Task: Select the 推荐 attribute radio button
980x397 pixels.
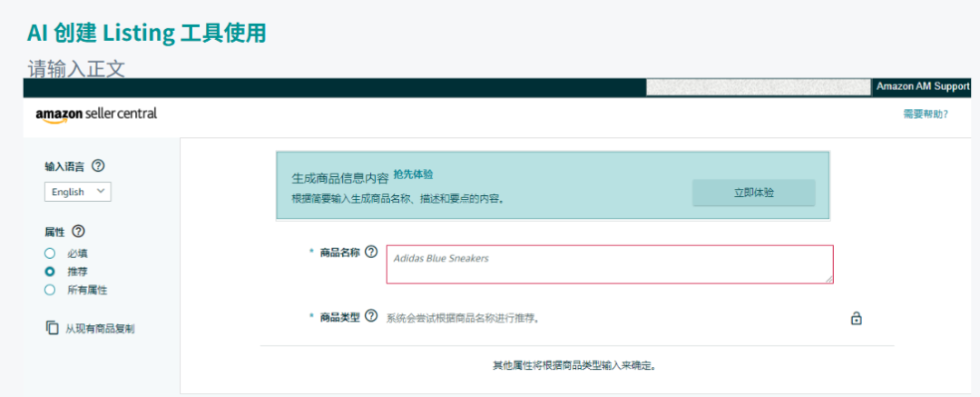Action: coord(50,272)
